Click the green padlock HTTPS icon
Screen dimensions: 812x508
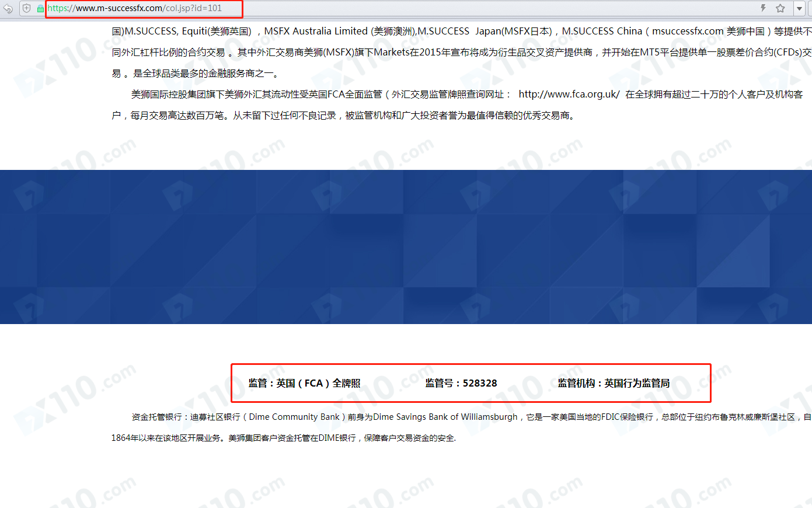coord(40,9)
